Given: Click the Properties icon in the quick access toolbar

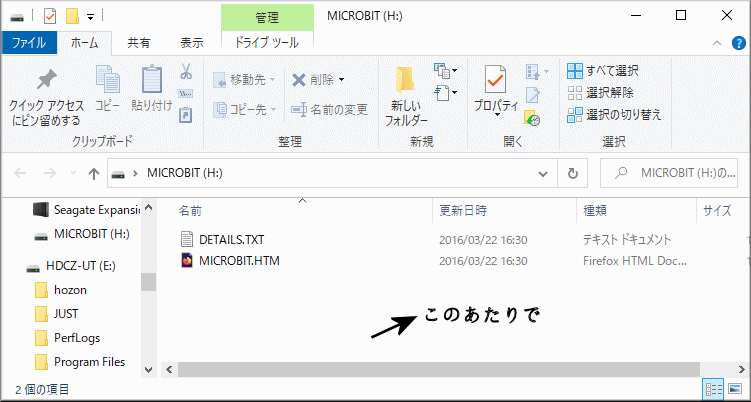Looking at the screenshot, I should pyautogui.click(x=50, y=16).
